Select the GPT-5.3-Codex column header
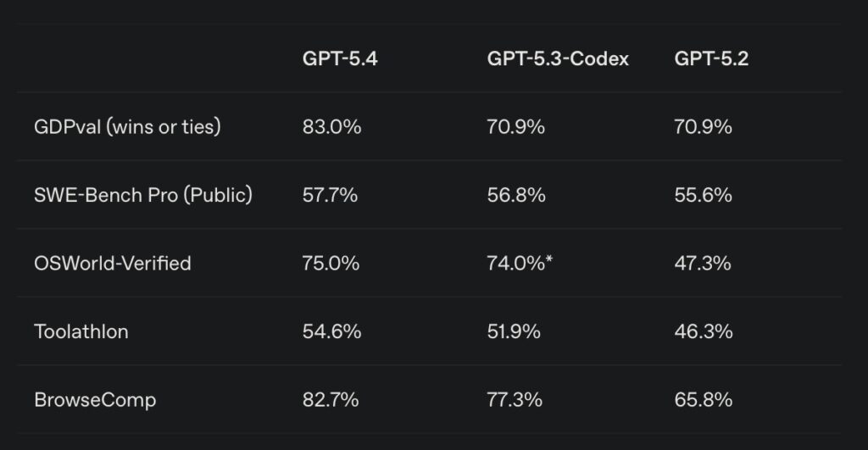The width and height of the screenshot is (868, 450). 558,59
